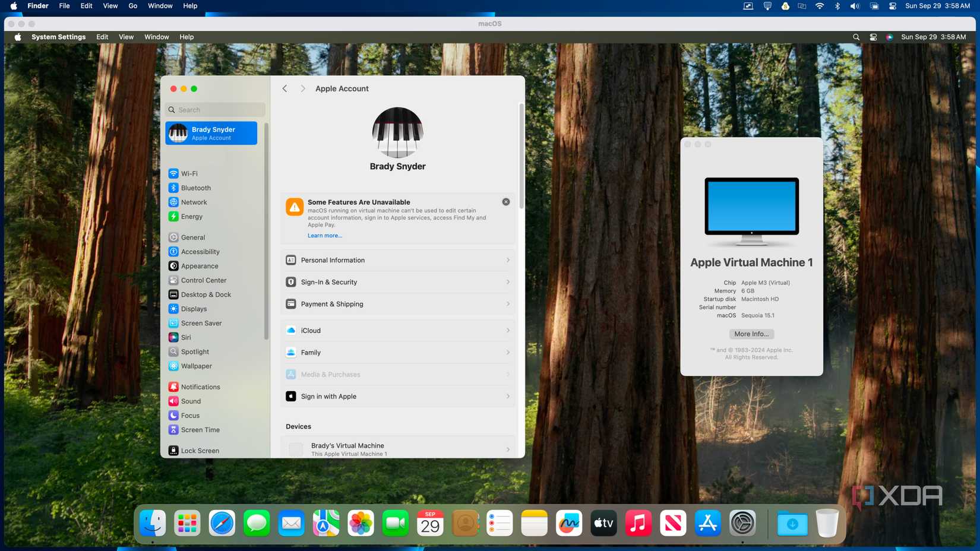
Task: Click the settings Search field
Action: tap(216, 110)
